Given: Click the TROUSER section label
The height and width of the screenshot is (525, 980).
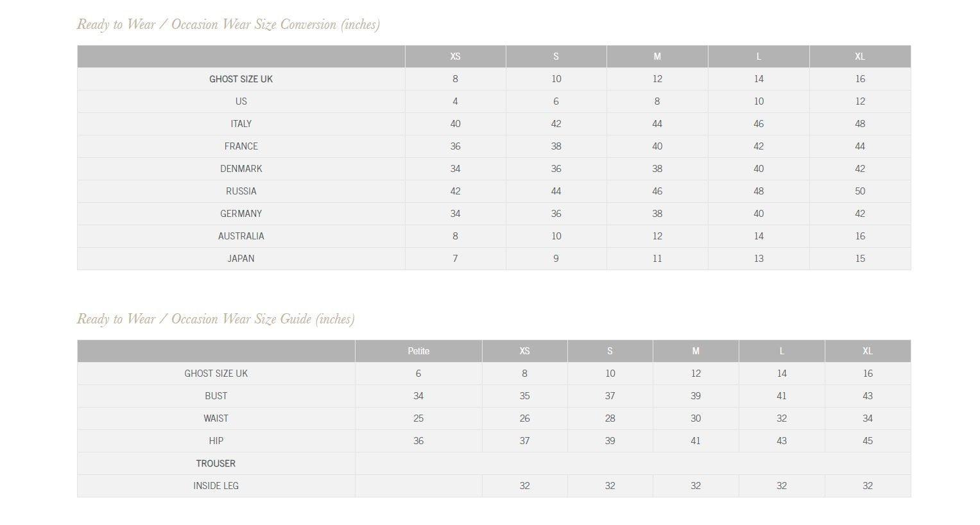Looking at the screenshot, I should pyautogui.click(x=216, y=463).
